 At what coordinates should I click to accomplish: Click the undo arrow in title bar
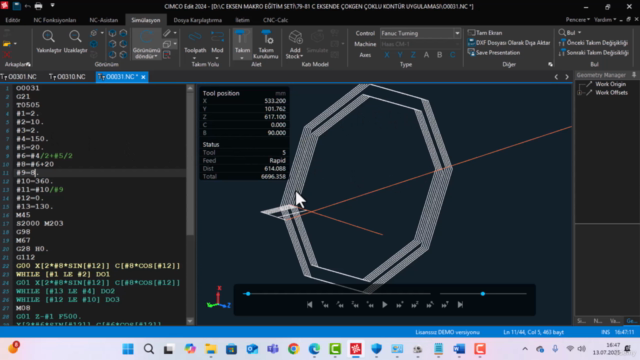pyautogui.click(x=27, y=6)
